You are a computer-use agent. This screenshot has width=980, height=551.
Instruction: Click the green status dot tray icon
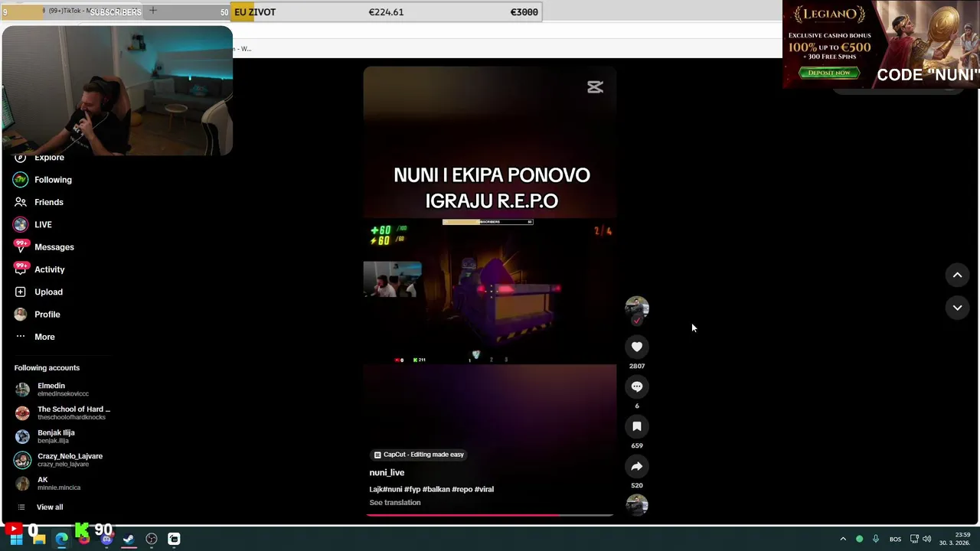pos(859,539)
